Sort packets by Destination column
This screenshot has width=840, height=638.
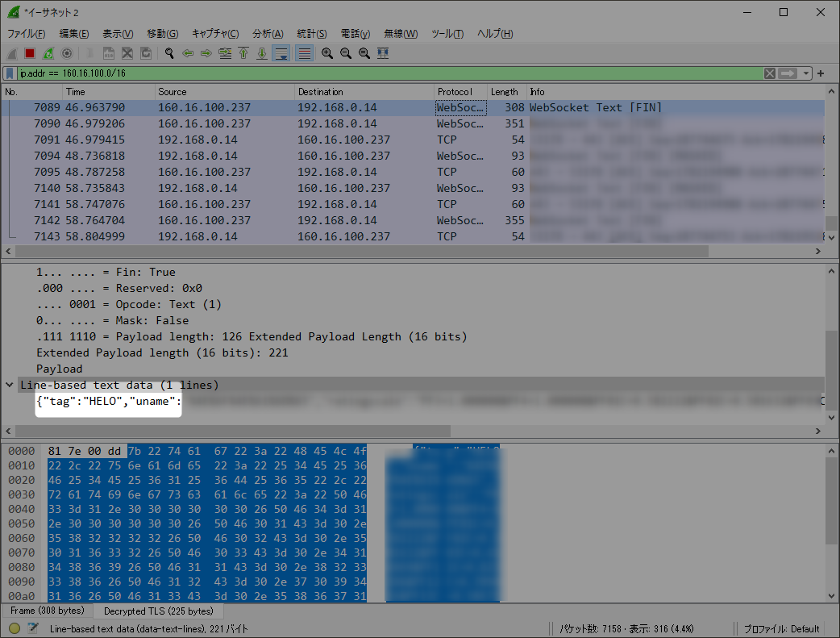point(365,92)
